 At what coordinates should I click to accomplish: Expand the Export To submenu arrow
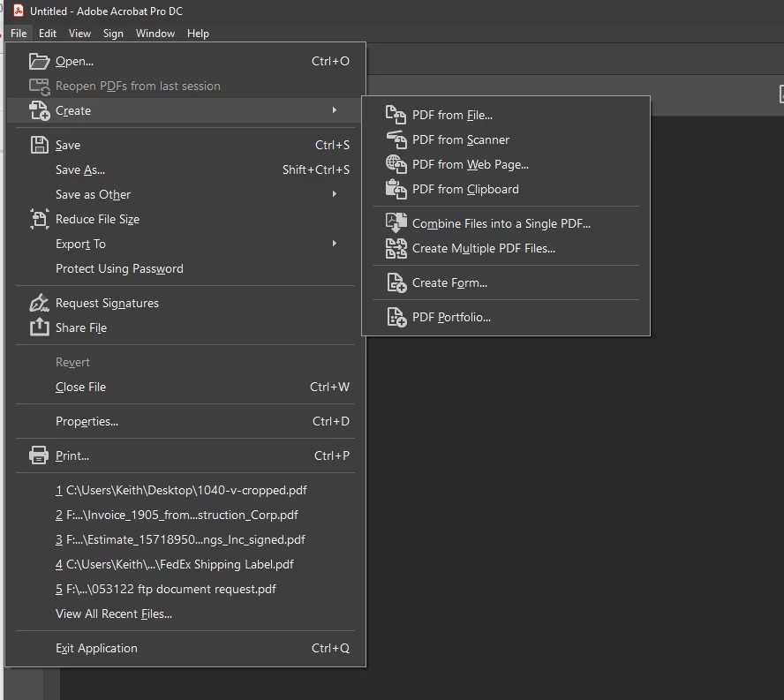point(335,244)
